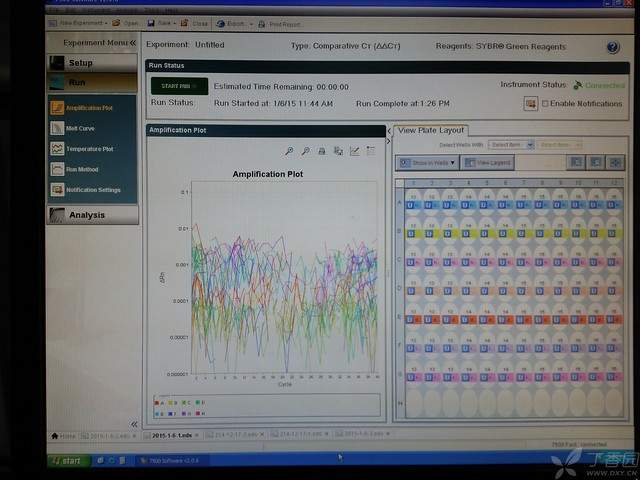This screenshot has width=640, height=480.
Task: Open the Analysis menu section
Action: pos(93,215)
